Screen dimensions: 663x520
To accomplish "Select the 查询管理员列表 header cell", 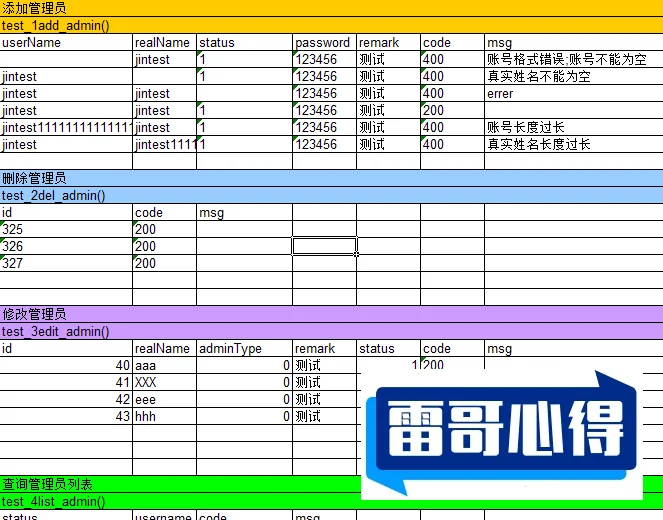I will click(x=181, y=484).
